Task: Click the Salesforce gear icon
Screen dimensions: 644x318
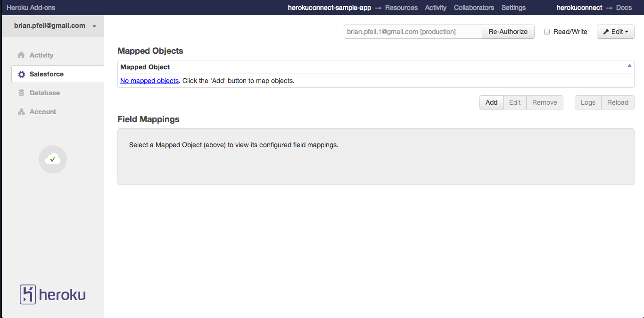Action: (21, 74)
